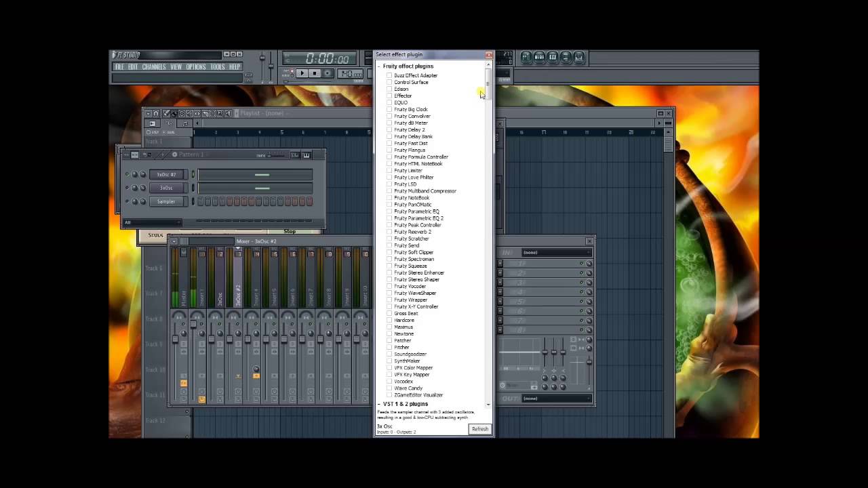Screen dimensions: 868x488
Task: Mute the 3xOsc #2 channel LED
Action: pos(127,174)
